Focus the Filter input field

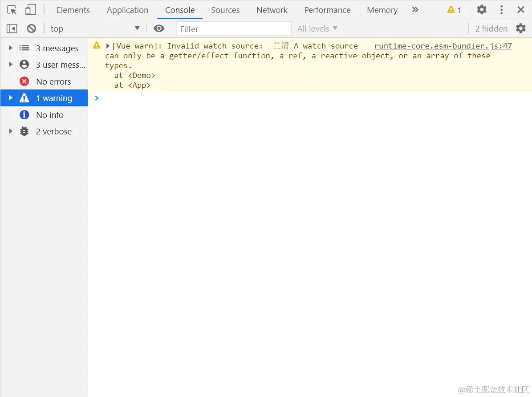click(x=234, y=28)
